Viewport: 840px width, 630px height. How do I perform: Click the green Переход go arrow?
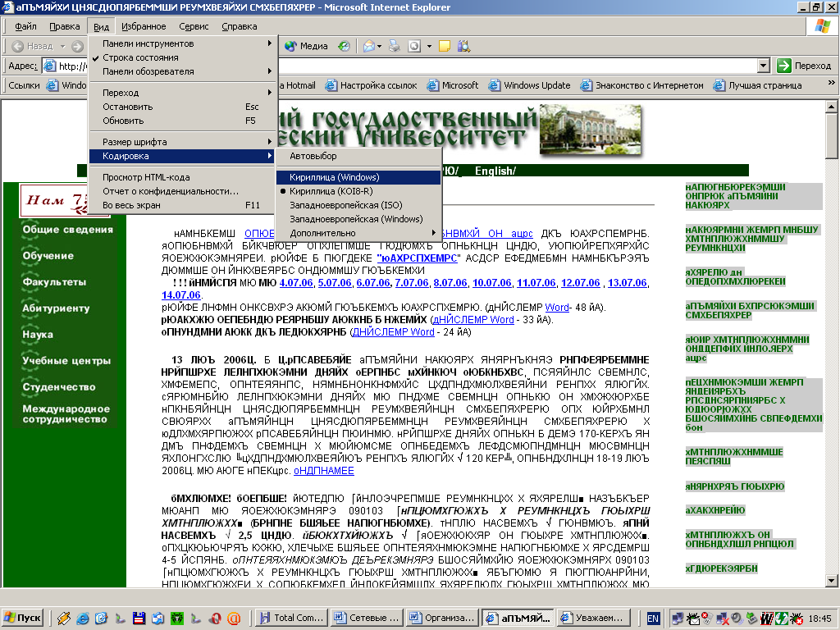[783, 66]
